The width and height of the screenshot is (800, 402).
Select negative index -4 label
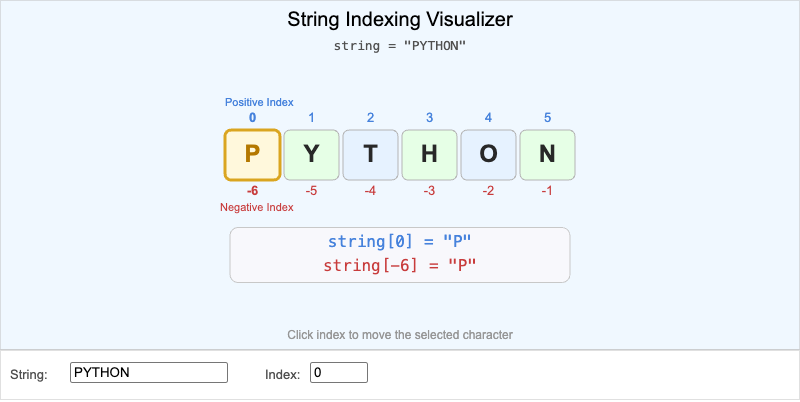370,191
